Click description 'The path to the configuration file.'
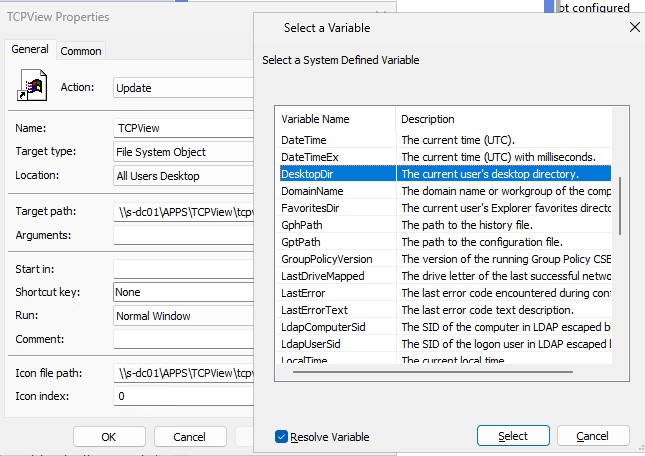The width and height of the screenshot is (645, 456). click(x=482, y=242)
